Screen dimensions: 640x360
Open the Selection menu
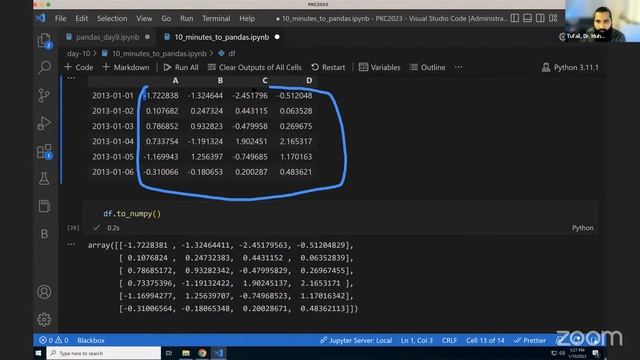coord(112,18)
